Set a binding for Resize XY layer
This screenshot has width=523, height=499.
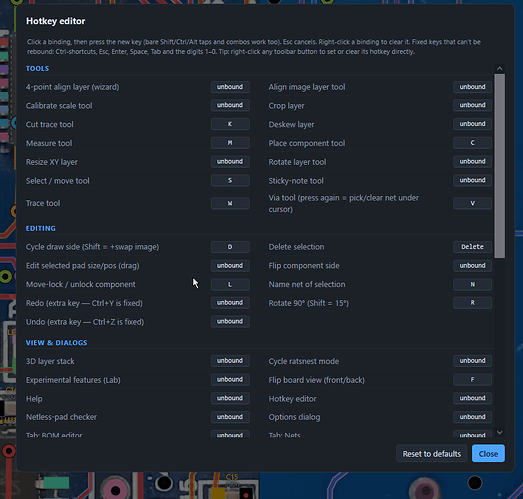point(230,161)
